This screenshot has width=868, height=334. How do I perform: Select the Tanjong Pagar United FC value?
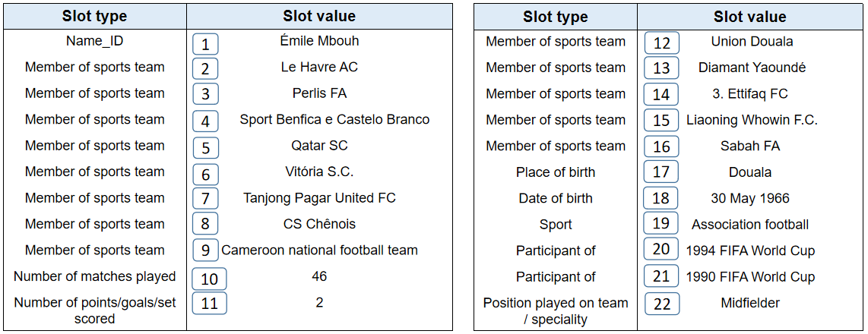pyautogui.click(x=319, y=198)
